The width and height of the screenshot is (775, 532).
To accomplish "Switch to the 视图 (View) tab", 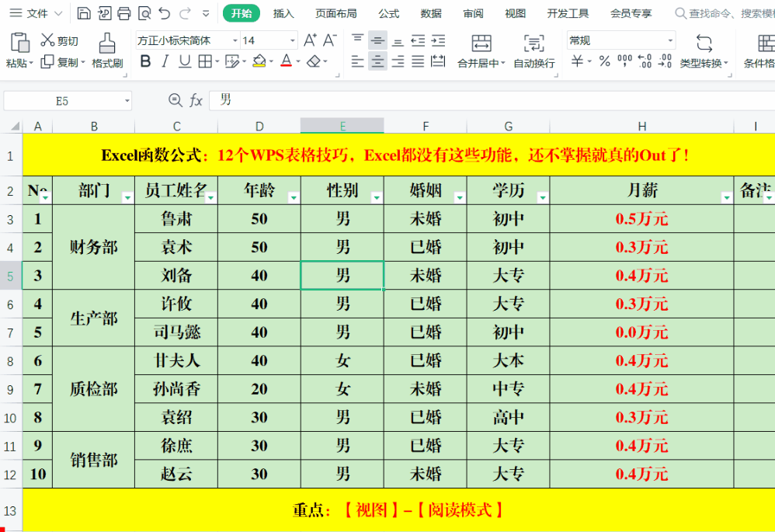I will click(515, 13).
